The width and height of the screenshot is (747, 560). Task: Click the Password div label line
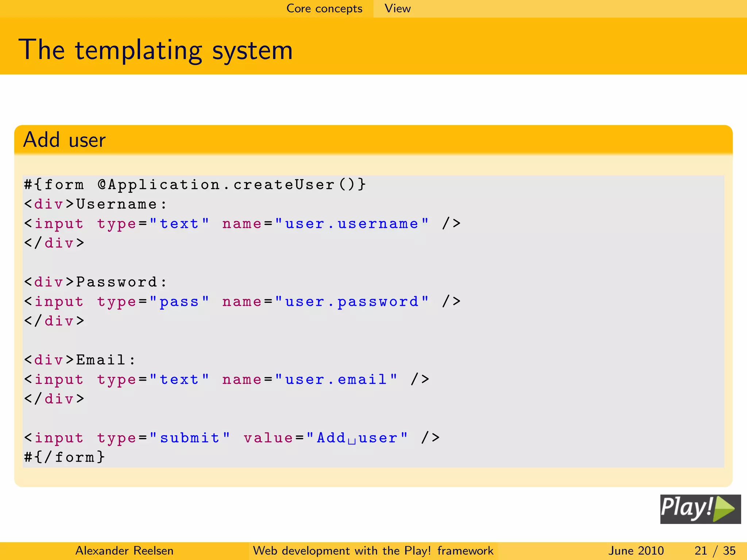[96, 282]
